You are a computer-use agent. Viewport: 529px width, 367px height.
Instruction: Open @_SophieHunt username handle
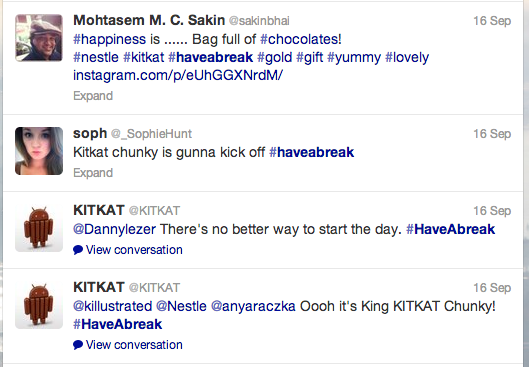point(151,134)
